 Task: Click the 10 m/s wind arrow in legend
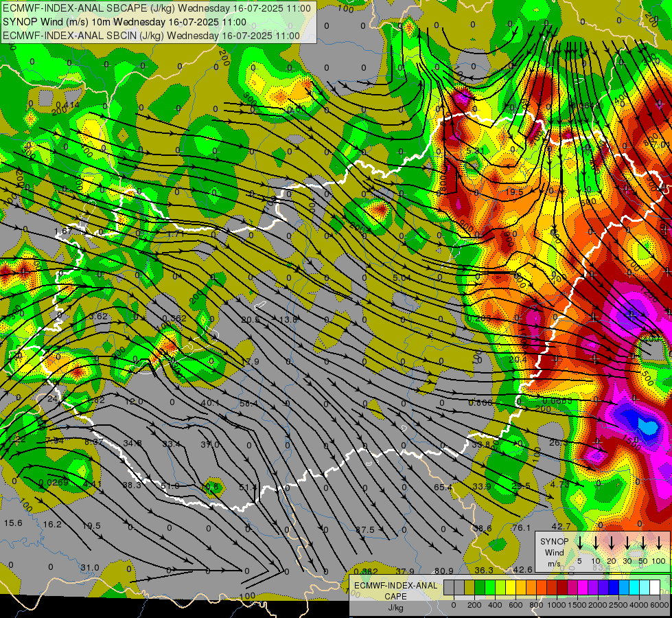point(596,542)
